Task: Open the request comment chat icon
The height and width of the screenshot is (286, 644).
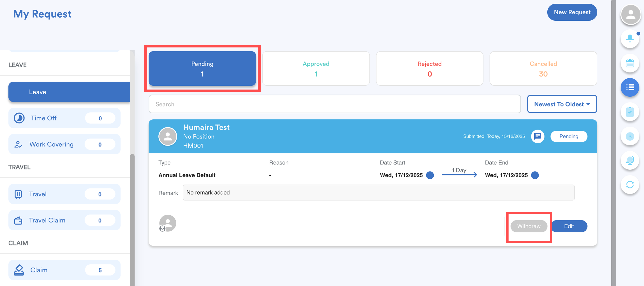Action: coord(538,136)
